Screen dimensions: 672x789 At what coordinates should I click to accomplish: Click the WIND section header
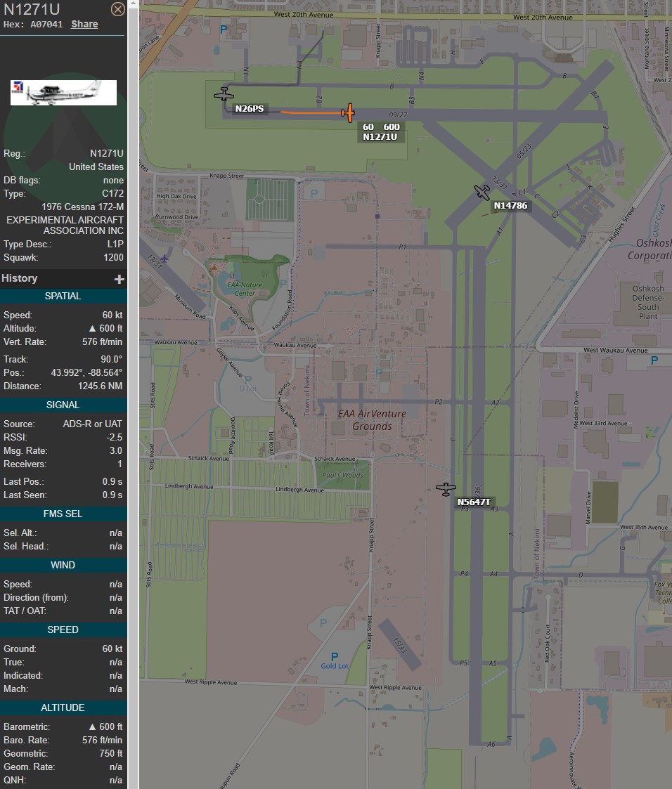click(x=63, y=564)
